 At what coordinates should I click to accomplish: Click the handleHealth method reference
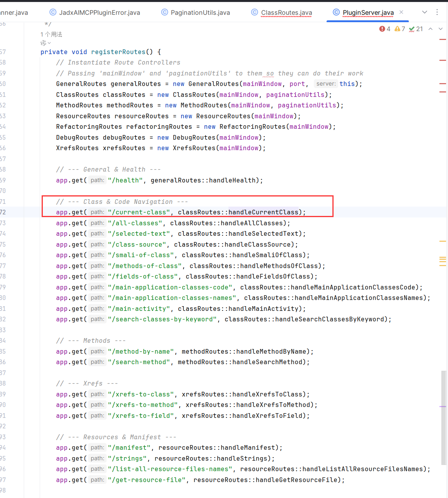click(232, 180)
